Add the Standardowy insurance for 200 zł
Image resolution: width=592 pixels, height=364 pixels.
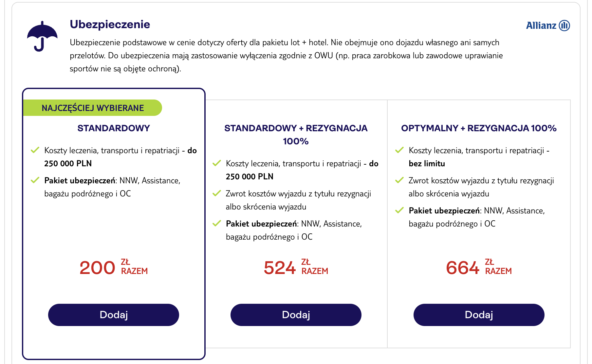[114, 315]
